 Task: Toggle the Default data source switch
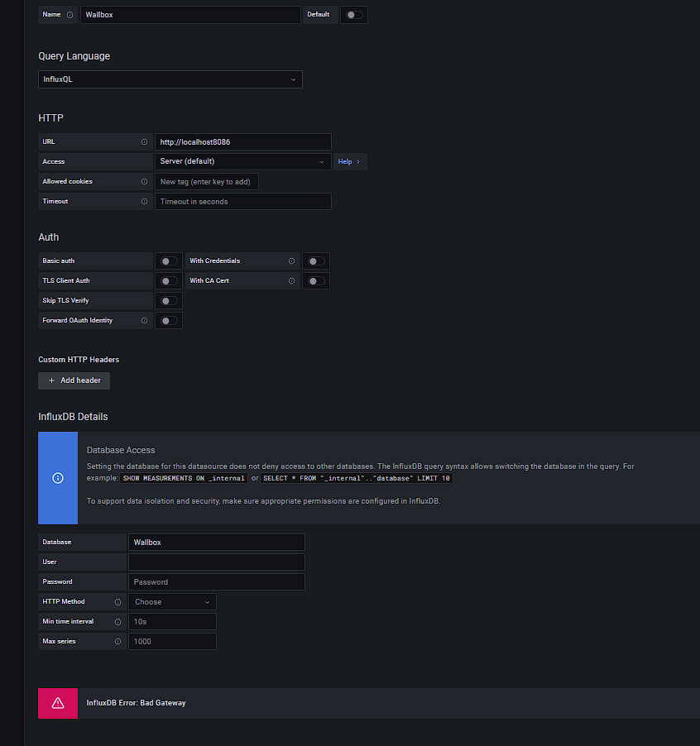pyautogui.click(x=354, y=15)
